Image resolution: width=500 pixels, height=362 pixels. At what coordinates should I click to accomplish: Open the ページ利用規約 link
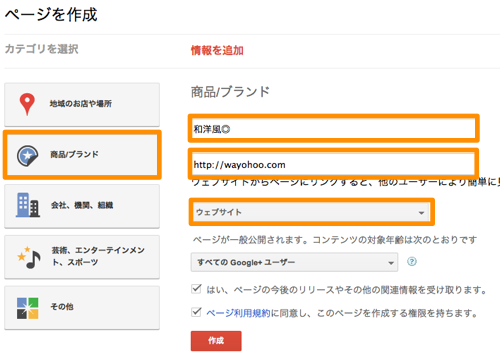pos(238,313)
